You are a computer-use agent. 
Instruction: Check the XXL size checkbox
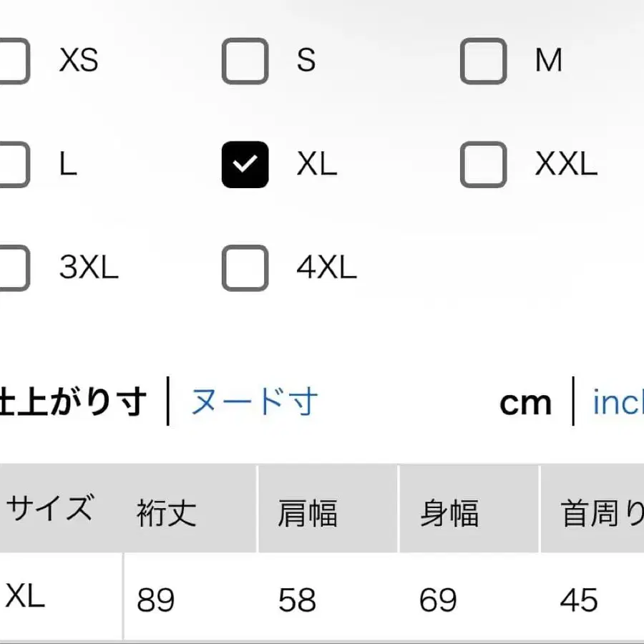tap(483, 165)
